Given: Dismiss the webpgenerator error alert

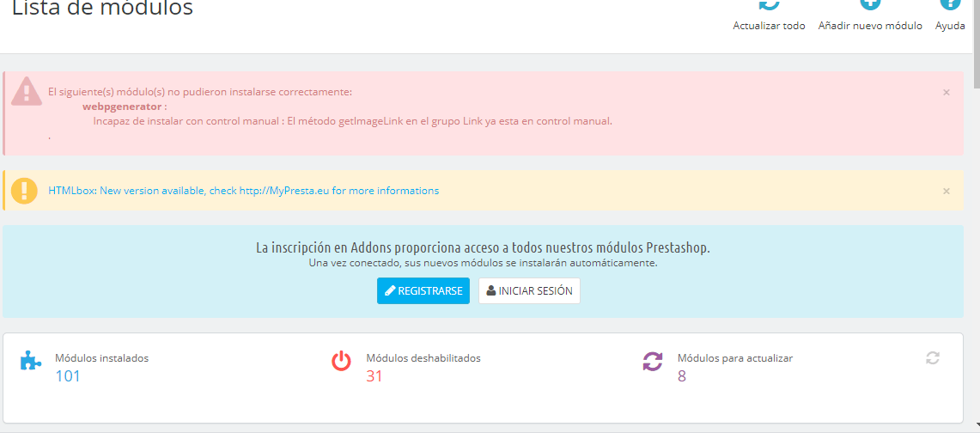Looking at the screenshot, I should (947, 93).
